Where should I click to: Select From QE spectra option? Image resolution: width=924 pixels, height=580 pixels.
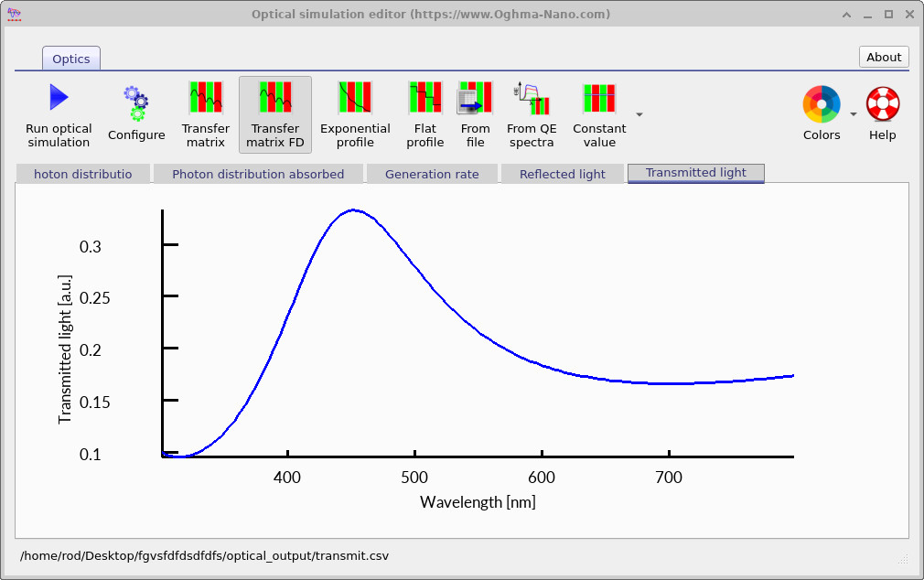click(532, 115)
